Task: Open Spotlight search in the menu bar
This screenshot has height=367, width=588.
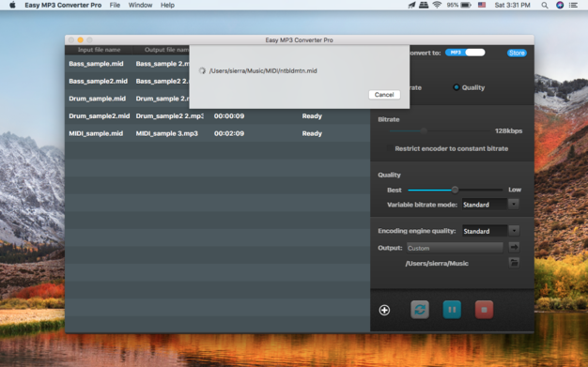Action: click(545, 6)
